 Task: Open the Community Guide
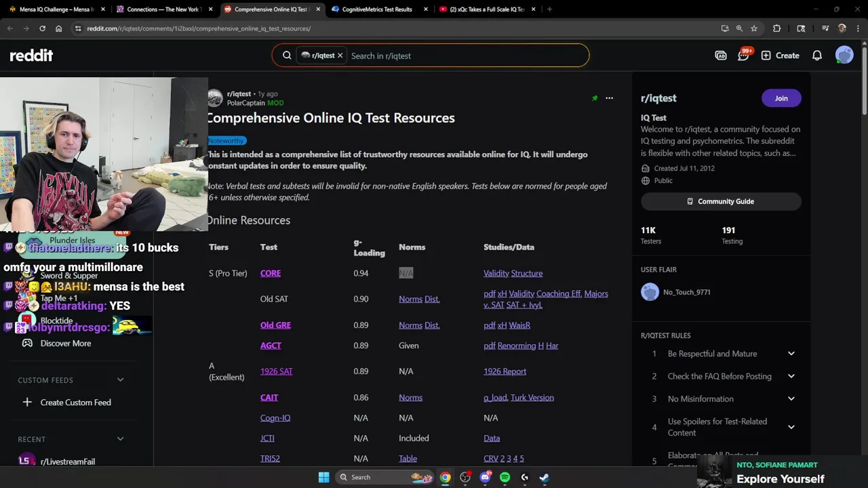[721, 201]
